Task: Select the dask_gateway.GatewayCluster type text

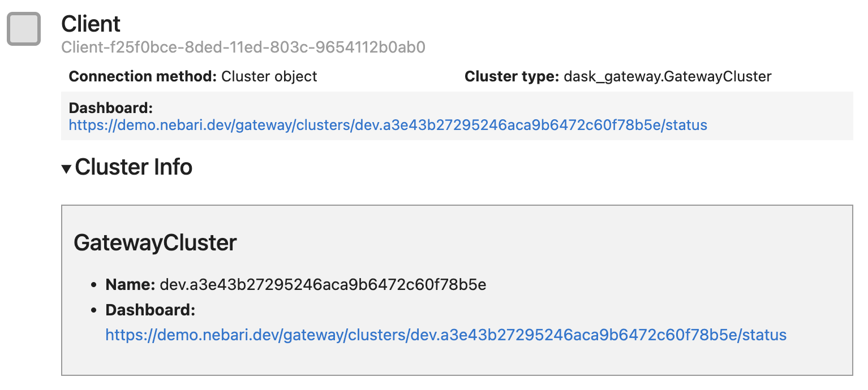Action: (665, 76)
